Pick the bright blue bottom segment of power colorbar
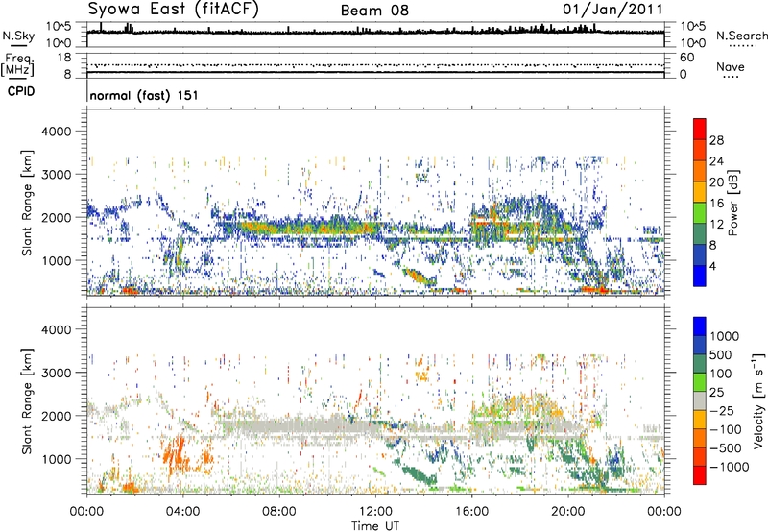Image resolution: width=768 pixels, height=532 pixels. pos(700,277)
